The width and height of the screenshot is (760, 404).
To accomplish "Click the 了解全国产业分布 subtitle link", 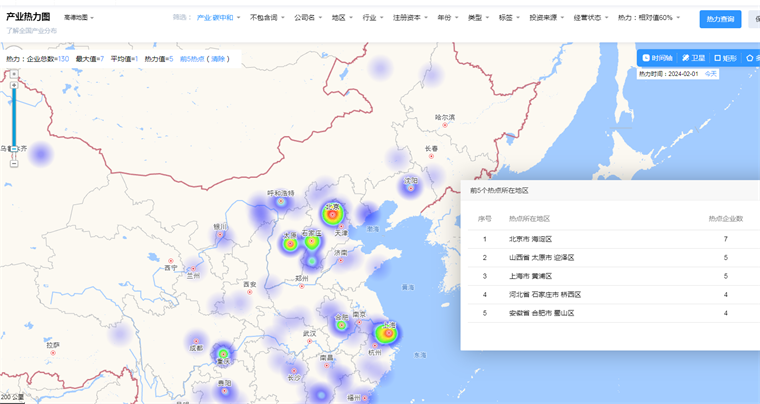I will tap(32, 31).
